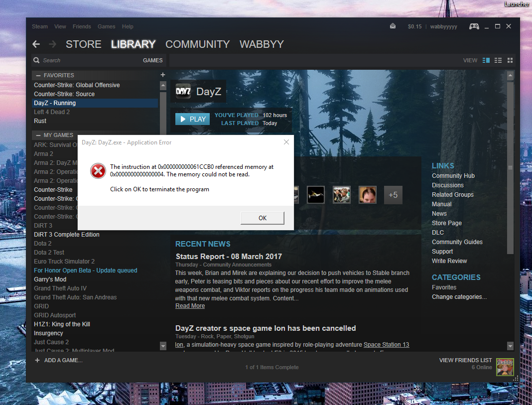Switch to detail view icon
532x405 pixels.
pyautogui.click(x=486, y=60)
